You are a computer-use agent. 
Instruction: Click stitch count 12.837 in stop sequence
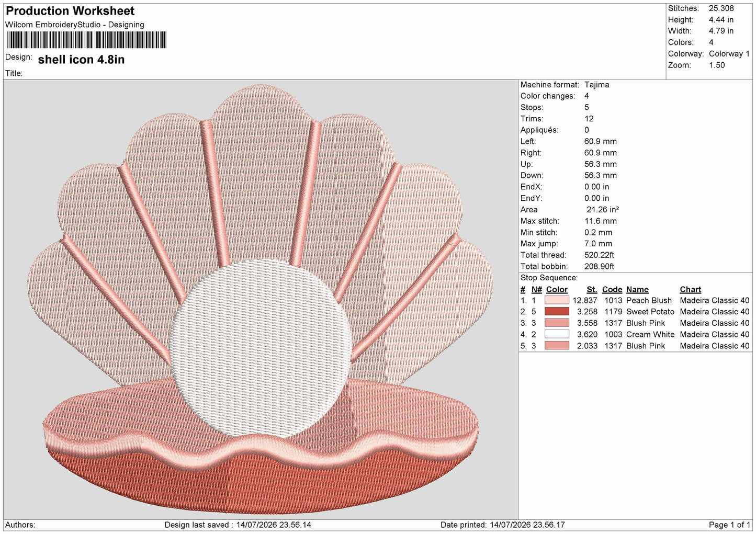tap(585, 301)
